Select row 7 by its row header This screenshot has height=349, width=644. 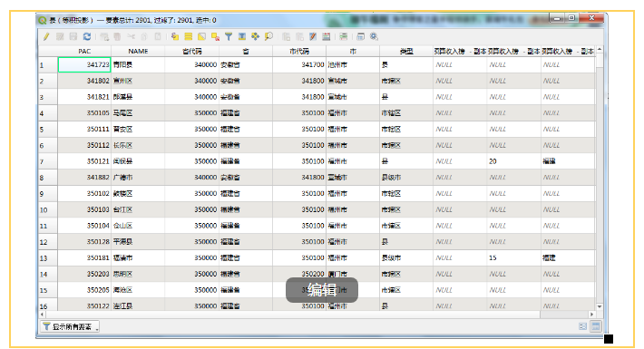coord(48,161)
